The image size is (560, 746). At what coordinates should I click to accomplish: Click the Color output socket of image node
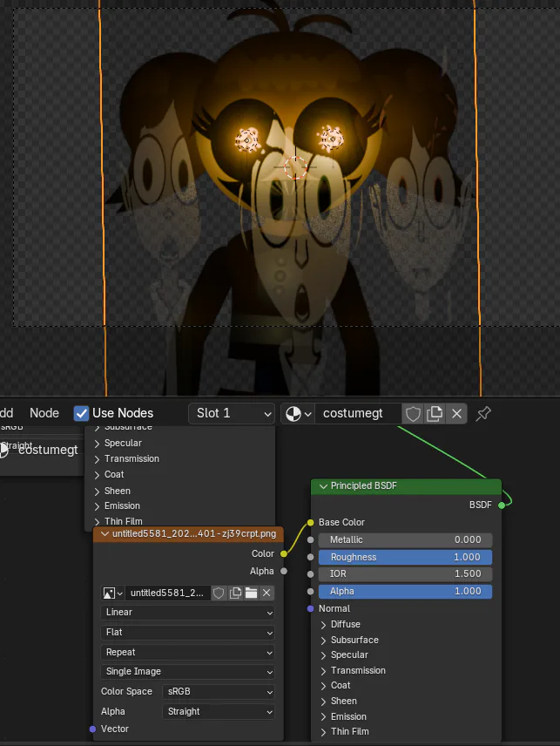click(284, 553)
